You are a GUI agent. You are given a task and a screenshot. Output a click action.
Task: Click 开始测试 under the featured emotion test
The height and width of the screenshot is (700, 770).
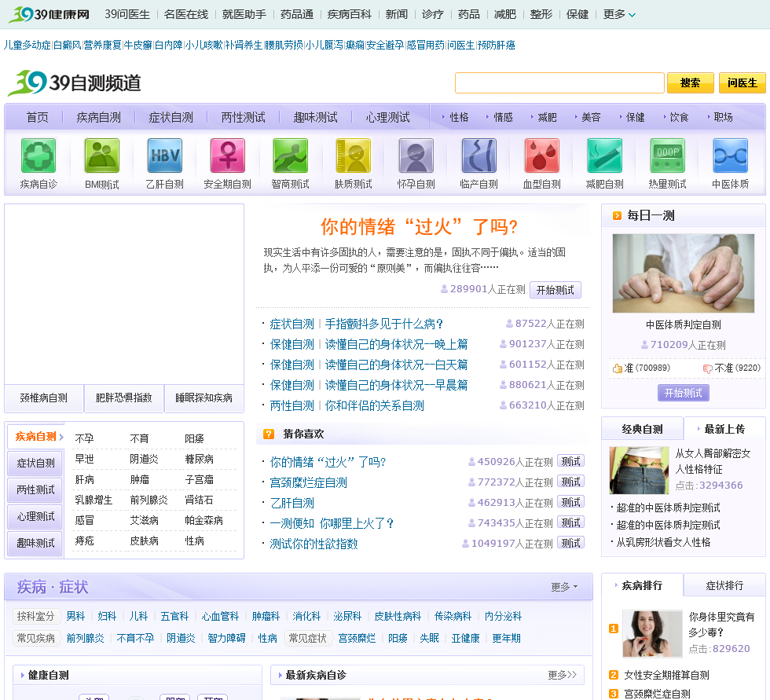555,290
